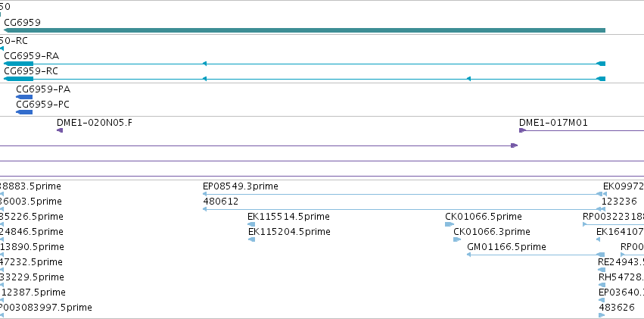
Task: Click the GM01166.5prime feature line
Action: click(x=536, y=255)
